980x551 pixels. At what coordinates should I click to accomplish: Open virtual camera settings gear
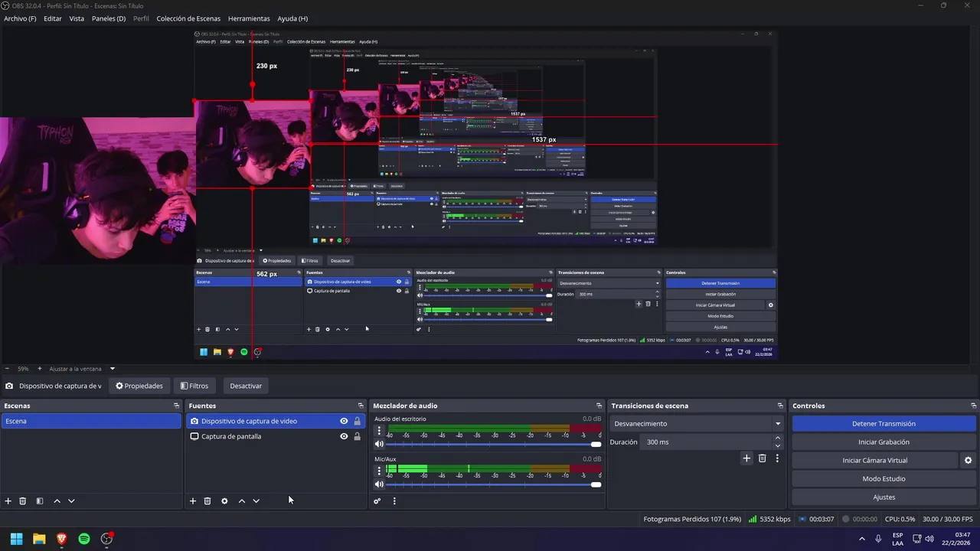pos(968,461)
